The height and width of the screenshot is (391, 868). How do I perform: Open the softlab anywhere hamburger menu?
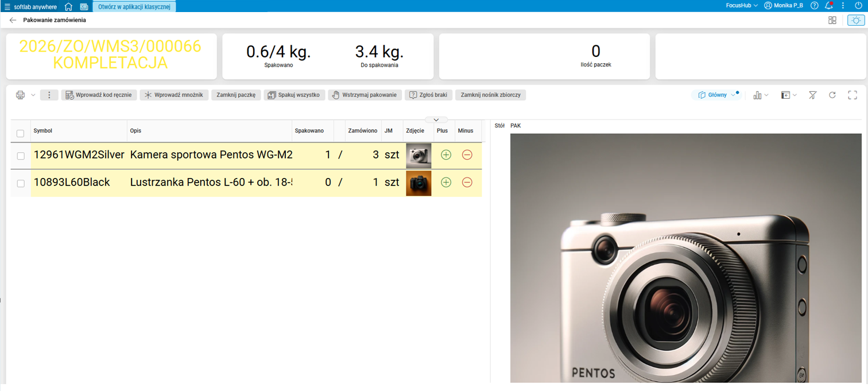pyautogui.click(x=7, y=7)
